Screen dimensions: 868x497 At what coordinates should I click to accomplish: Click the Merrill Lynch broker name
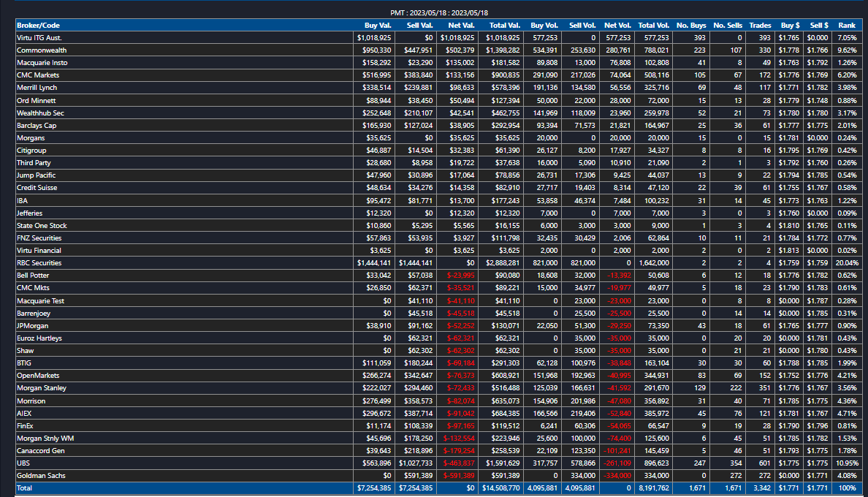pyautogui.click(x=37, y=88)
